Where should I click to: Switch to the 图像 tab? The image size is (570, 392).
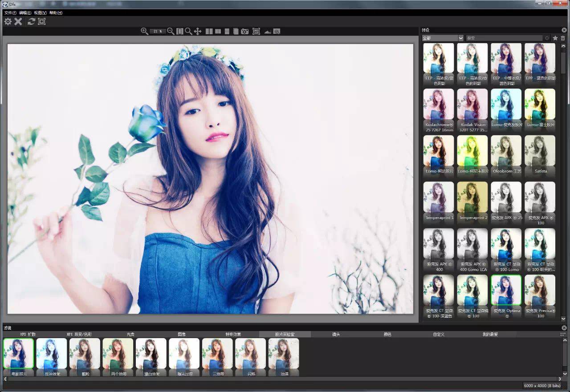tap(182, 334)
